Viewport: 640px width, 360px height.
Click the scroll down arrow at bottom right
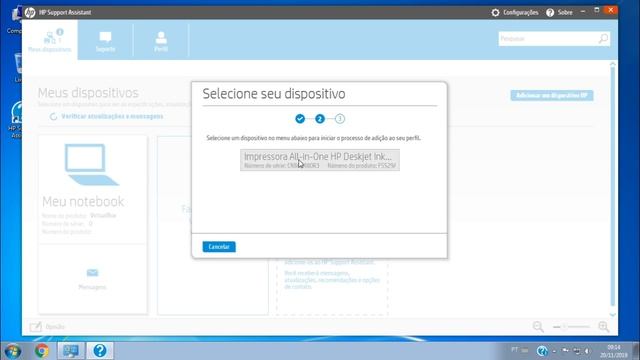tap(612, 315)
